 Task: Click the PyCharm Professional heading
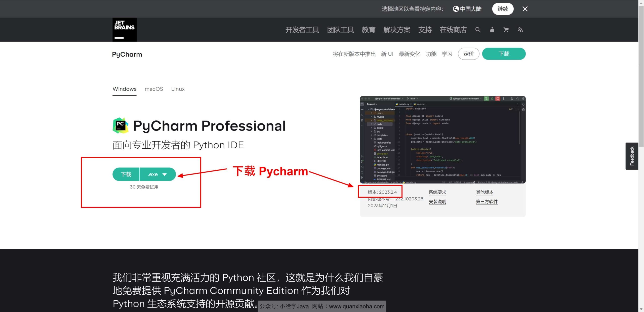point(209,126)
